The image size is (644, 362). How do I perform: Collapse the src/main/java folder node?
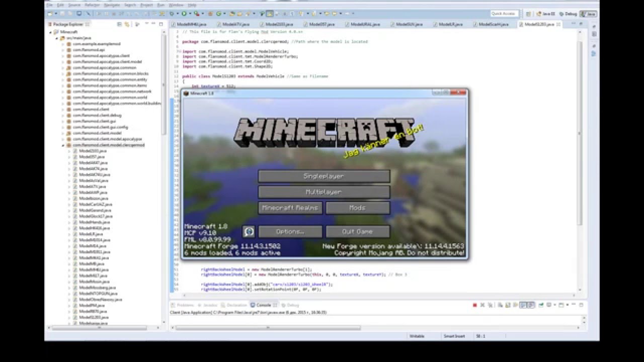[57, 38]
